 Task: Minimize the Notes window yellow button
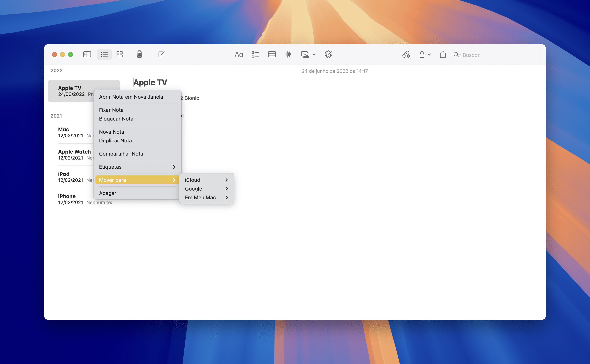click(x=62, y=55)
